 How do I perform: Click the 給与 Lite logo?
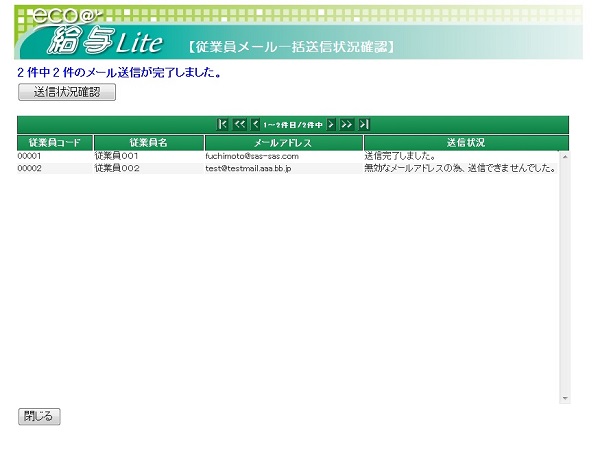[105, 41]
